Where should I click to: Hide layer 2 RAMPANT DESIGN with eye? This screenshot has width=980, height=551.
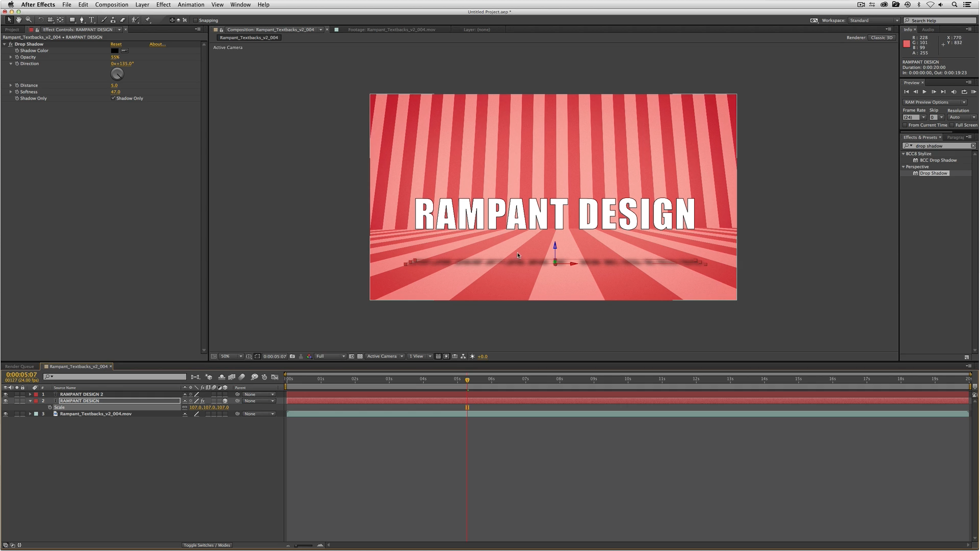(6, 401)
